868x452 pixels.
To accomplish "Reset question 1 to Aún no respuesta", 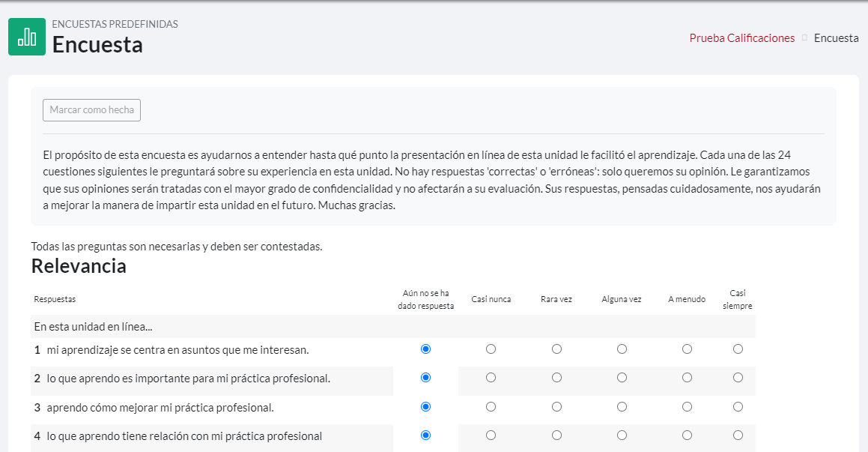I will pos(426,349).
